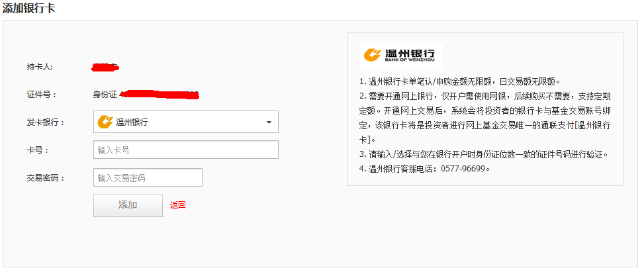Open the 温州银行 bank selection box
Viewport: 644px width, 276px height.
click(185, 122)
